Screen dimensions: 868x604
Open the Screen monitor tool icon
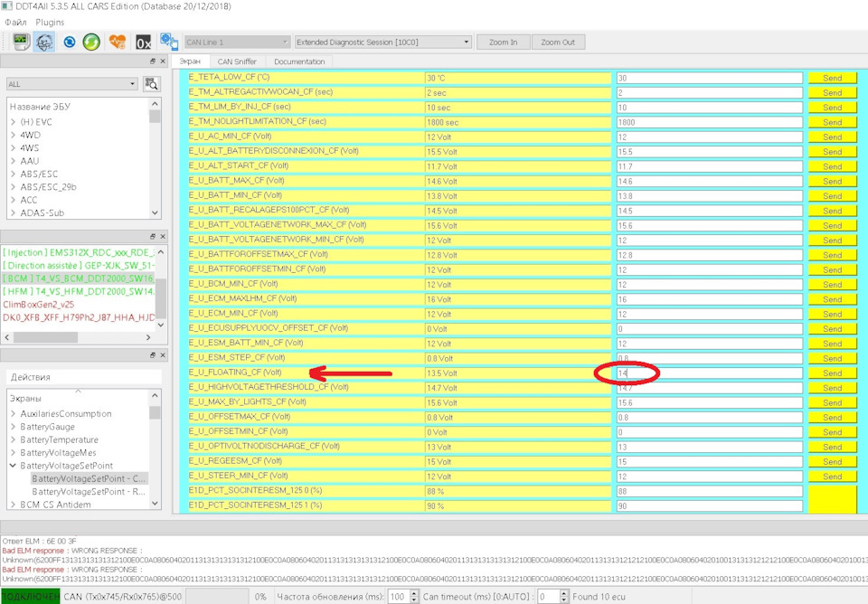pos(20,42)
